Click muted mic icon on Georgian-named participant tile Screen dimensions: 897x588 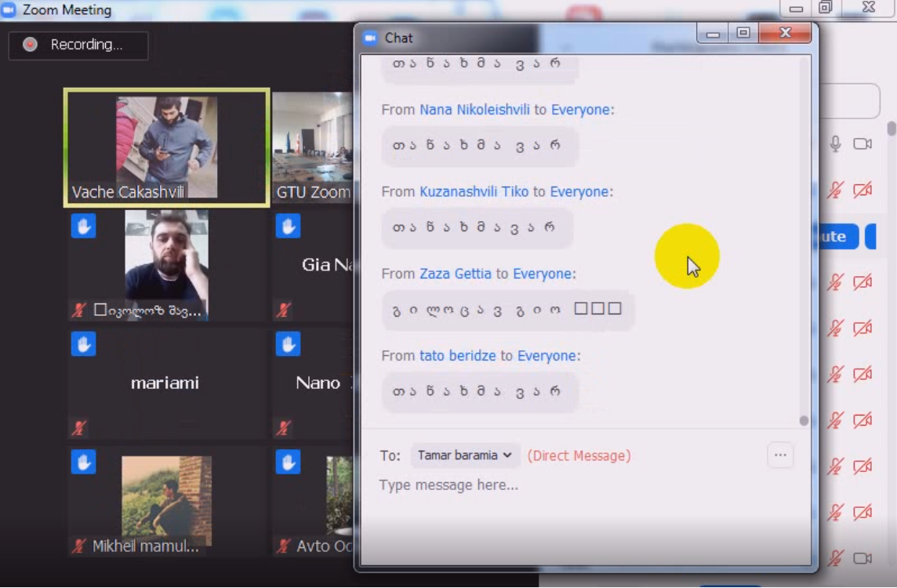[79, 310]
